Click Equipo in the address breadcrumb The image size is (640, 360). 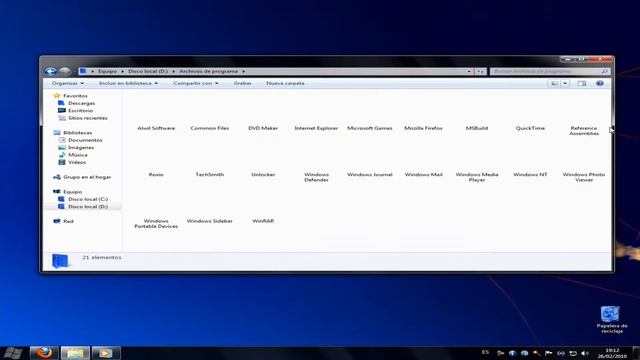pos(107,71)
